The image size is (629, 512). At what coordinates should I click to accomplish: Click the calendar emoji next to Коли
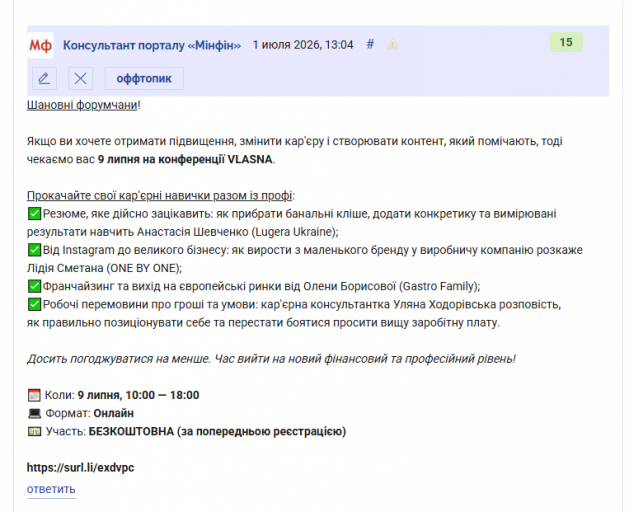point(34,395)
